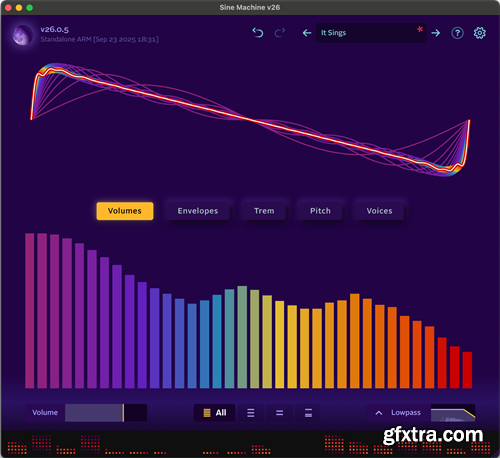Viewport: 500px width, 458px height.
Task: Open help with the question mark icon
Action: (457, 33)
